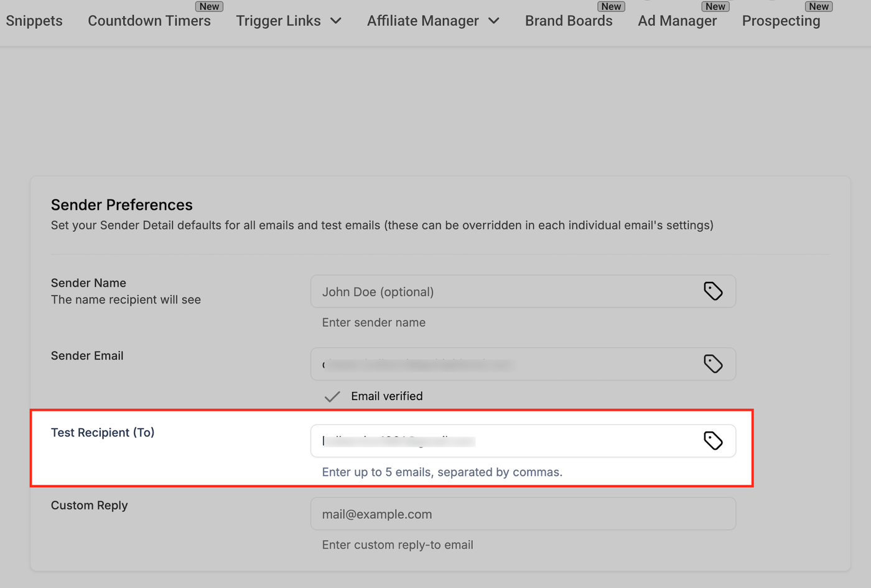Switch to the Countdown Timers tab
The height and width of the screenshot is (588, 871).
click(149, 21)
